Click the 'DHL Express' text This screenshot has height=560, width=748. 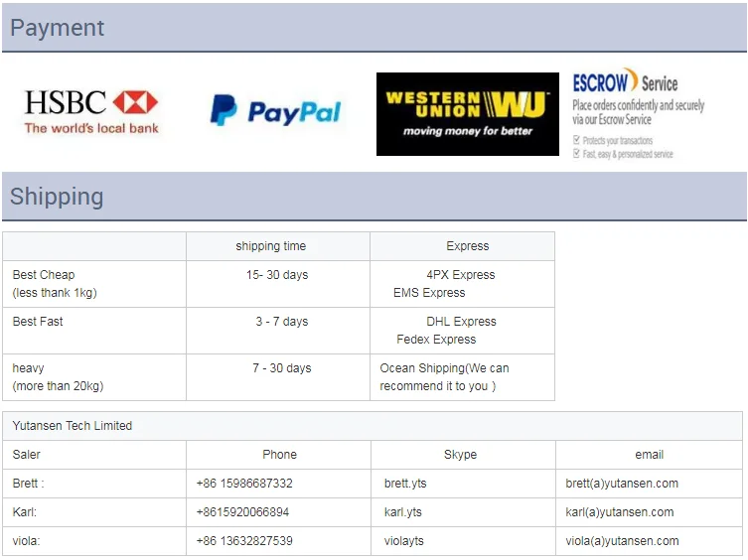click(x=461, y=322)
